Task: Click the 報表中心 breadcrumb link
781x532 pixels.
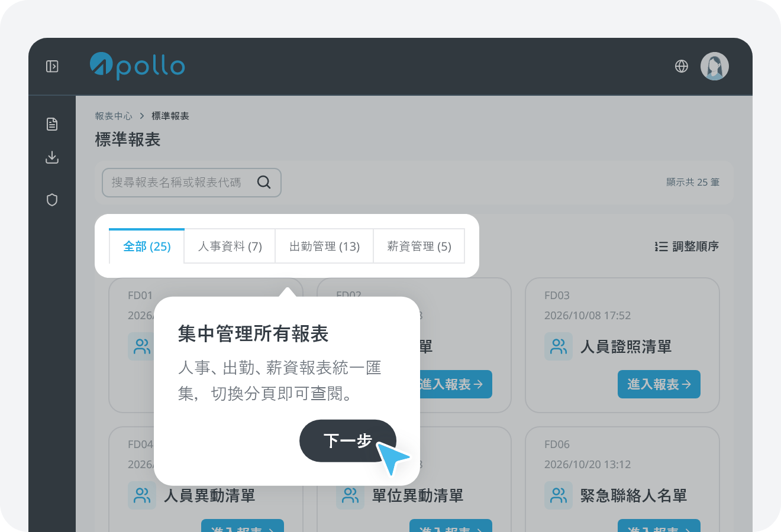Action: pos(114,116)
